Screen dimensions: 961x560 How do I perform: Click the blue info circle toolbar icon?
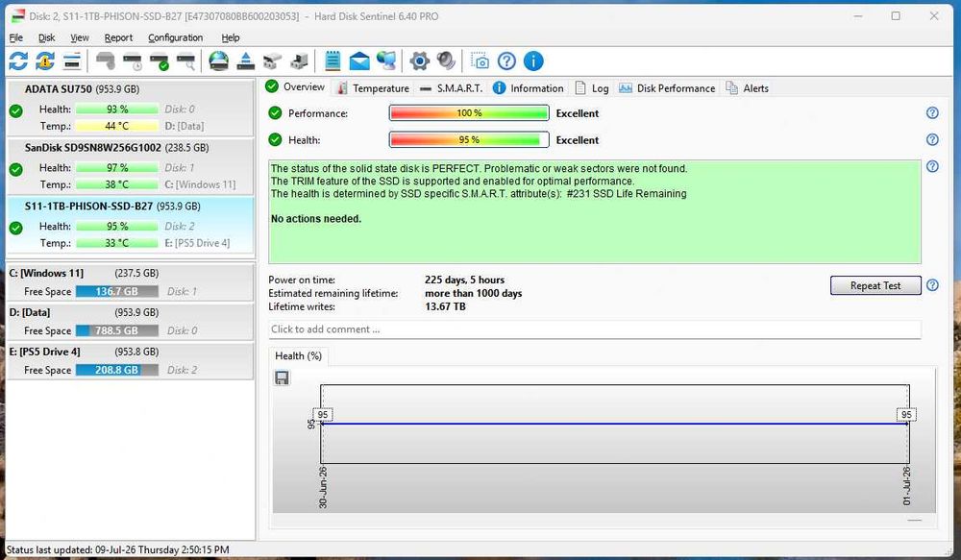click(x=533, y=61)
